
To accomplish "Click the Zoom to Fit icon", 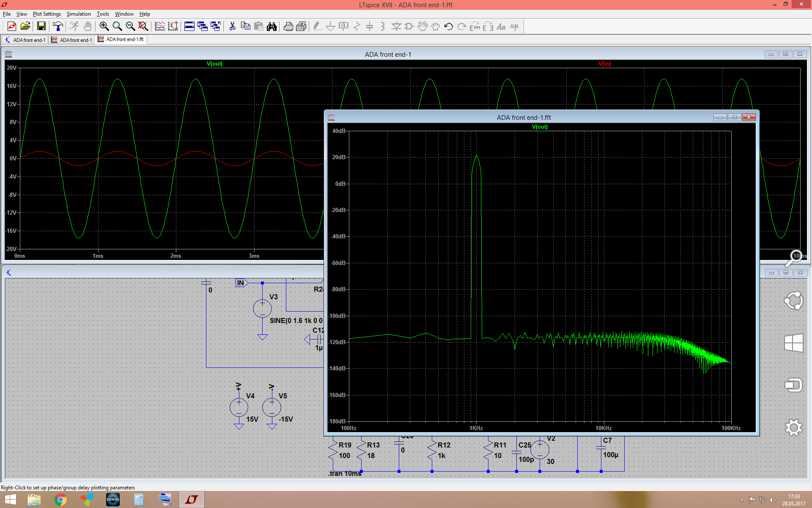I will 143,26.
